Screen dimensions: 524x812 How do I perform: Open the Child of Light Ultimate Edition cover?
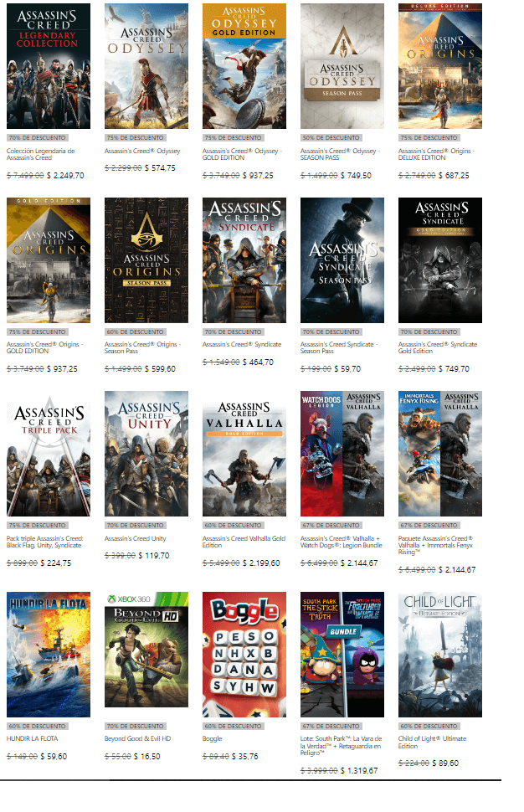click(439, 654)
